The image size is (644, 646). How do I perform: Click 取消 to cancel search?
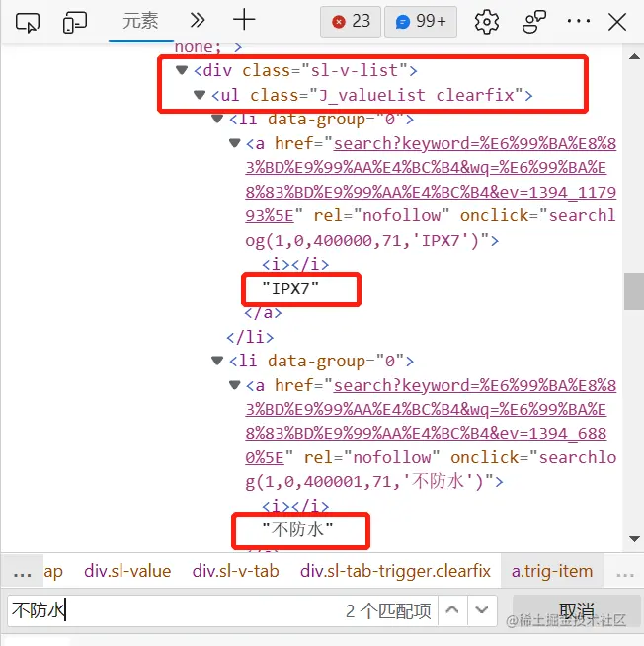tap(577, 610)
